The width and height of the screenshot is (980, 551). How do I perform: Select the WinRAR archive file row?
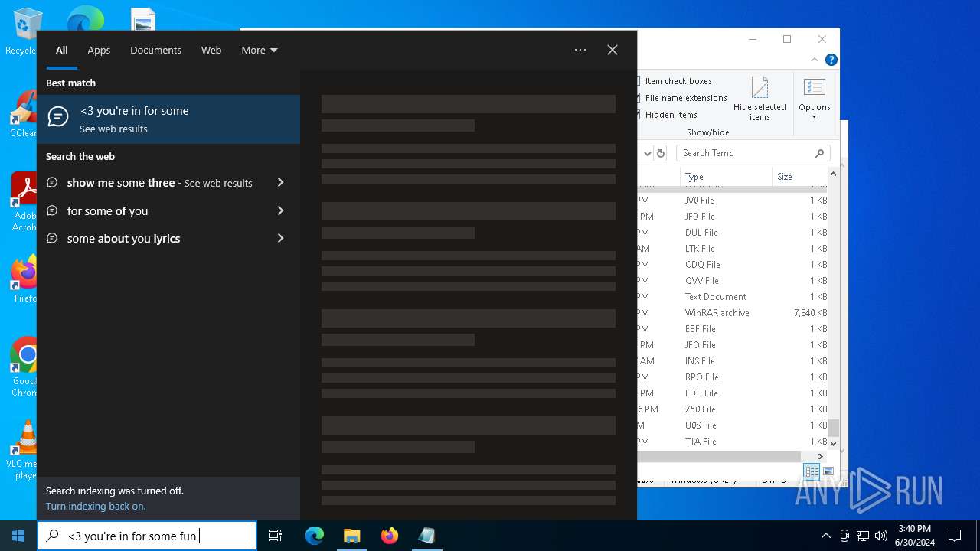pyautogui.click(x=733, y=313)
